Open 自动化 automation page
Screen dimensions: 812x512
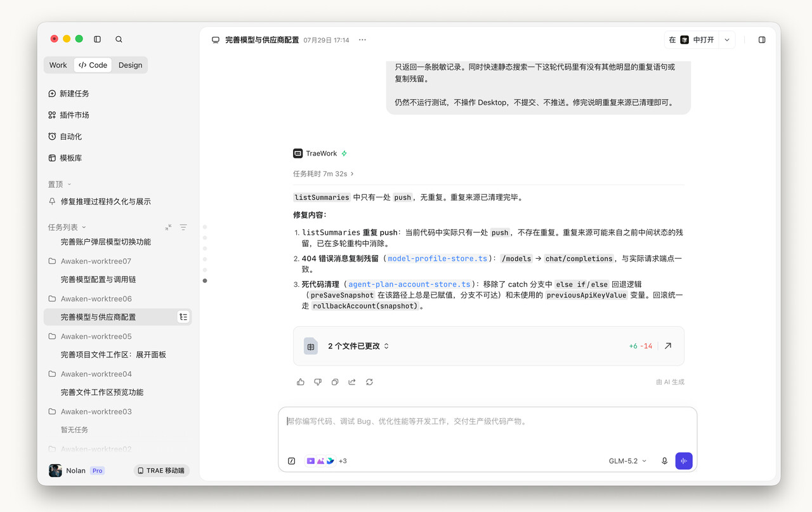point(65,136)
